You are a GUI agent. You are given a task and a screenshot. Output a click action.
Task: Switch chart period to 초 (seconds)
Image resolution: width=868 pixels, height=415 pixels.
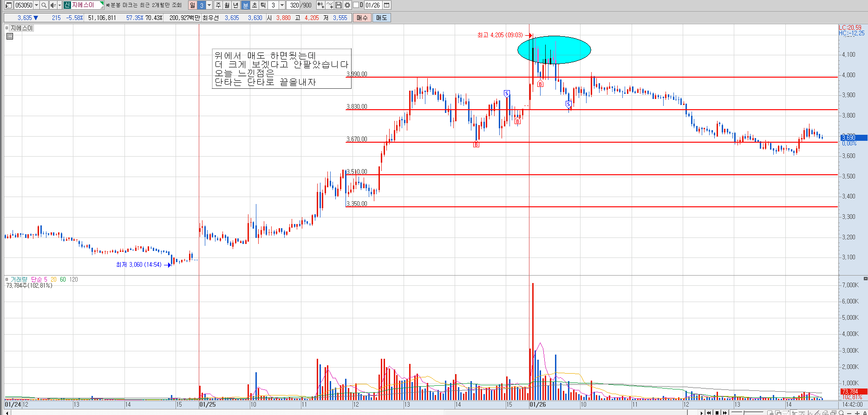(x=255, y=5)
